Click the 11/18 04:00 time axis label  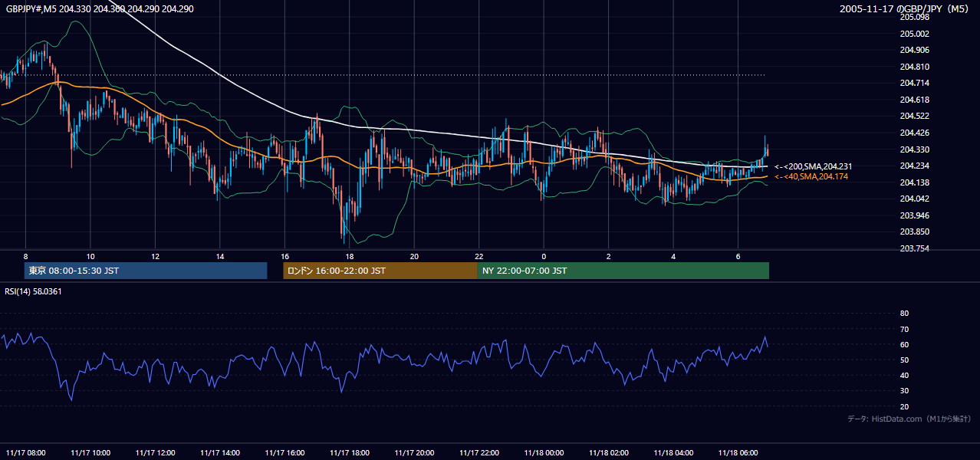[673, 453]
